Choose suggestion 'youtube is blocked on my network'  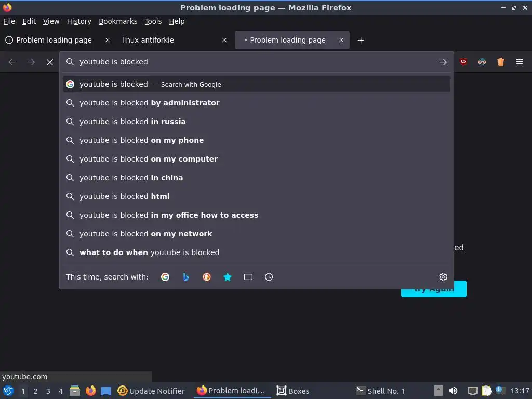coord(257,233)
